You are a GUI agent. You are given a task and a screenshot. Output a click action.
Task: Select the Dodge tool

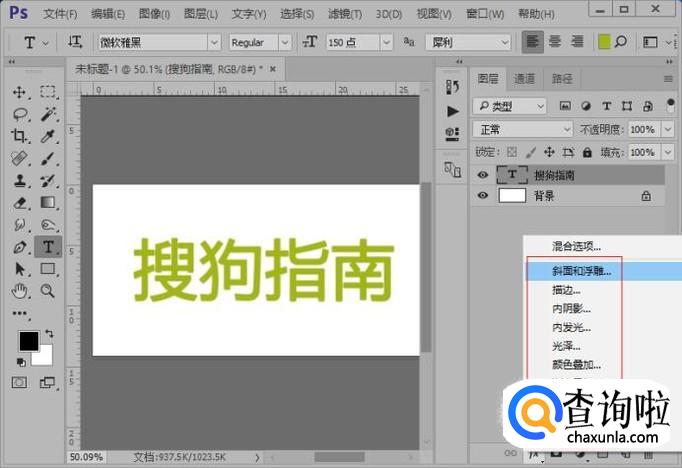48,225
